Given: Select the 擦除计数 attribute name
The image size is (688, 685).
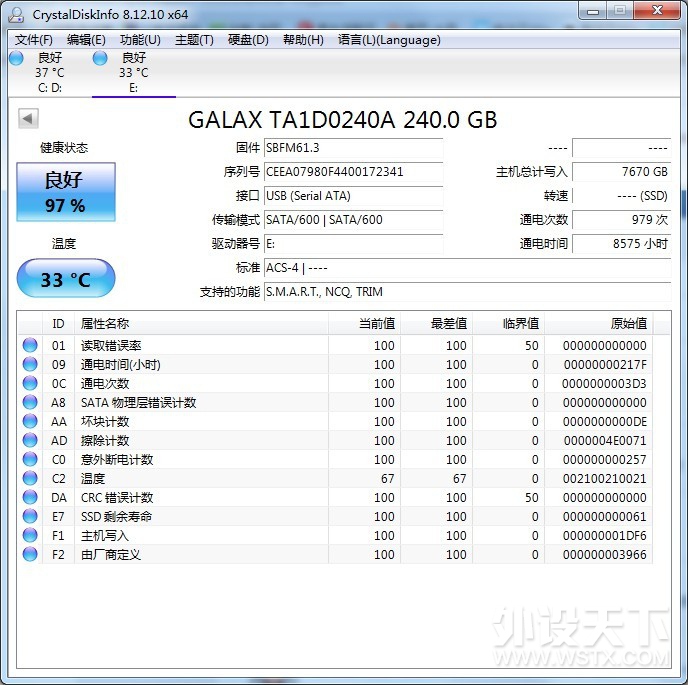Looking at the screenshot, I should pos(105,441).
